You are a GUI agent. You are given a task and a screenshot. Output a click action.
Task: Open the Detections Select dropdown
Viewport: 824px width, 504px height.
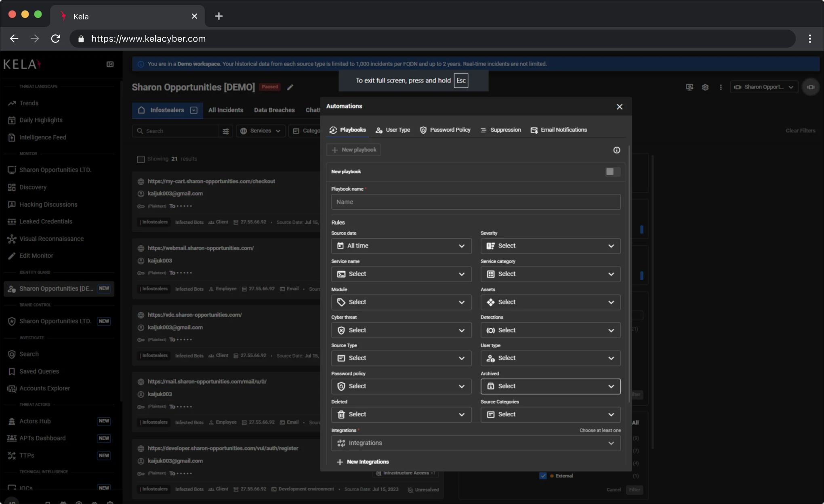click(551, 330)
